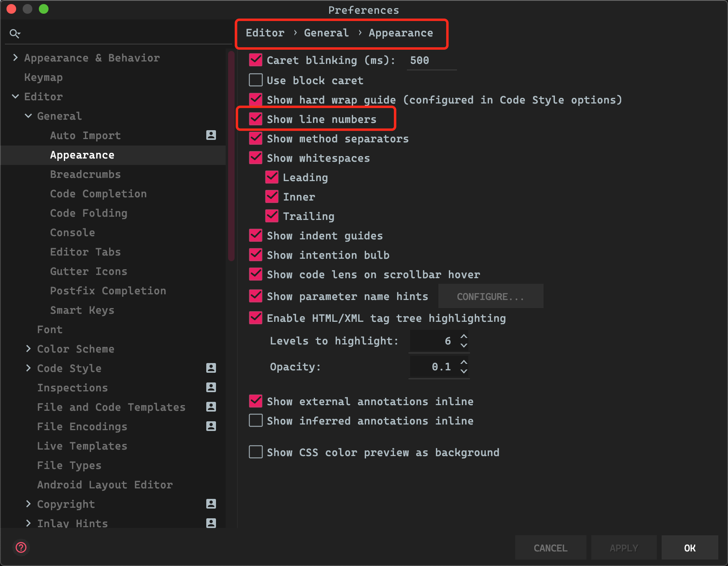Enable Show CSS color preview as background
Screen dimensions: 728x566
tap(256, 452)
